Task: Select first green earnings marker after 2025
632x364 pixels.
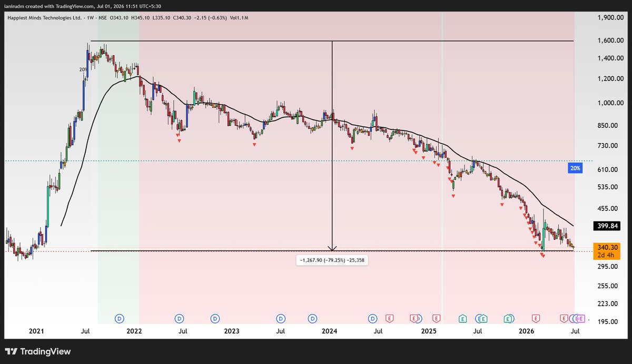Action: pyautogui.click(x=462, y=318)
